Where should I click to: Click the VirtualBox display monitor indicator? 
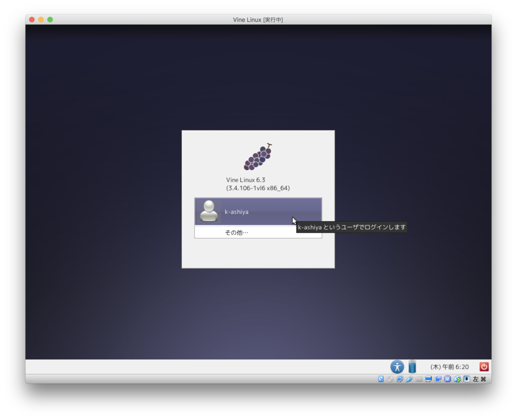point(428,379)
